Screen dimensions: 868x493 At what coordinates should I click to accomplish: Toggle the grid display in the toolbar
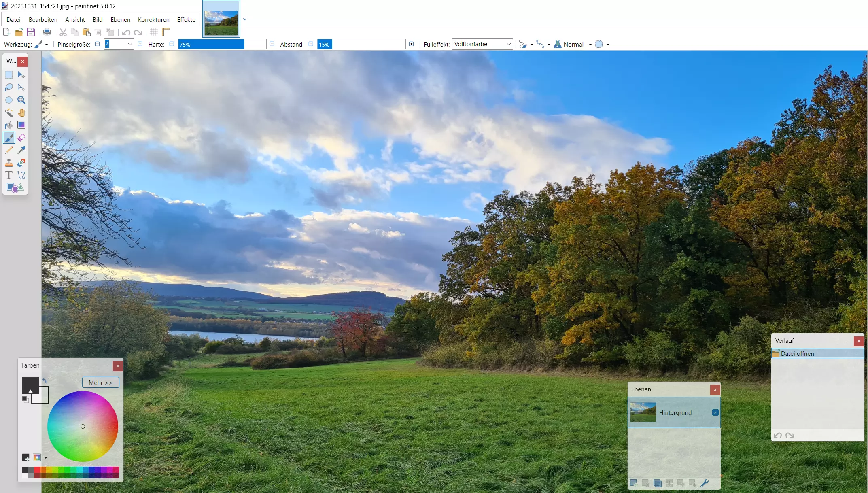154,32
